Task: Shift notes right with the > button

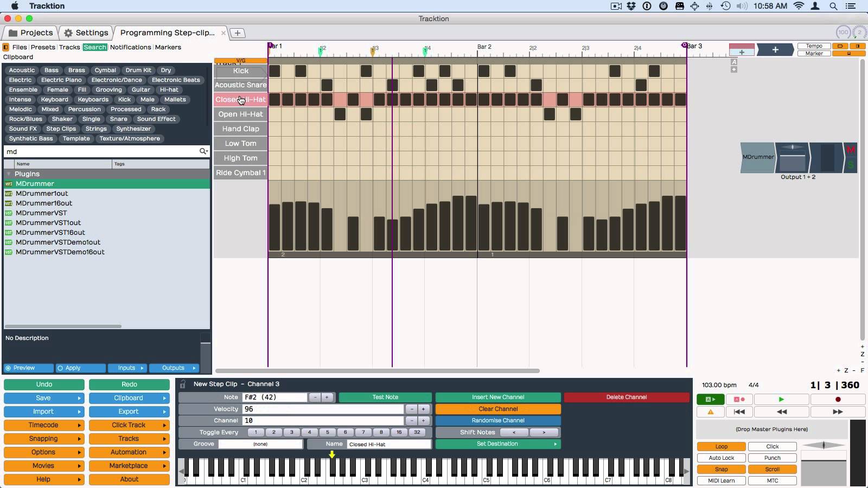Action: point(544,432)
